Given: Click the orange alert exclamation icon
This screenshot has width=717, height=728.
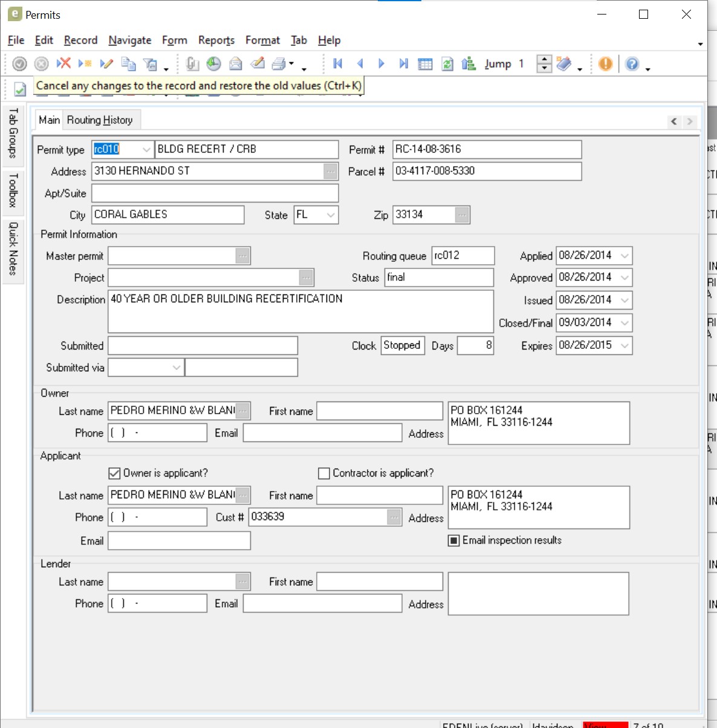Looking at the screenshot, I should coord(605,63).
